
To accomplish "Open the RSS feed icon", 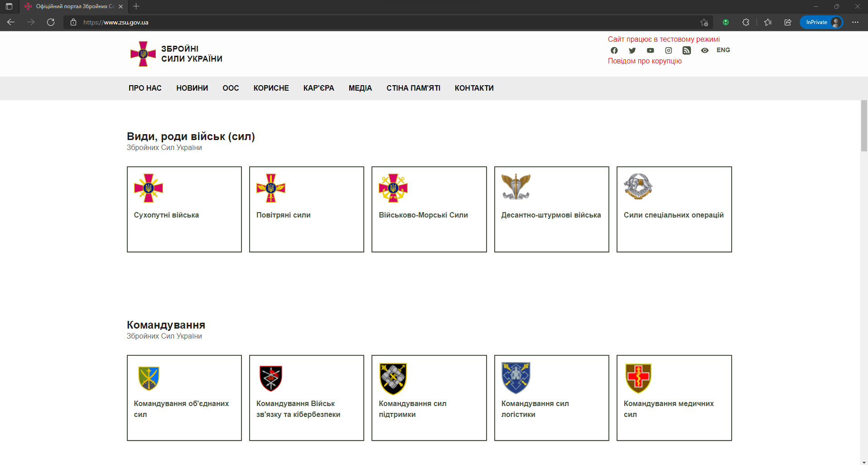I will 686,50.
